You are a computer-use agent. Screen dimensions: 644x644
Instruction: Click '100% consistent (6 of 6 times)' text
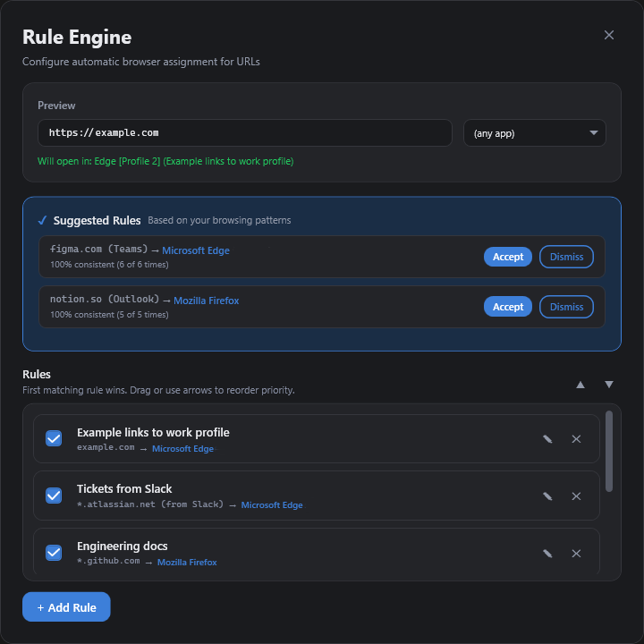click(109, 265)
